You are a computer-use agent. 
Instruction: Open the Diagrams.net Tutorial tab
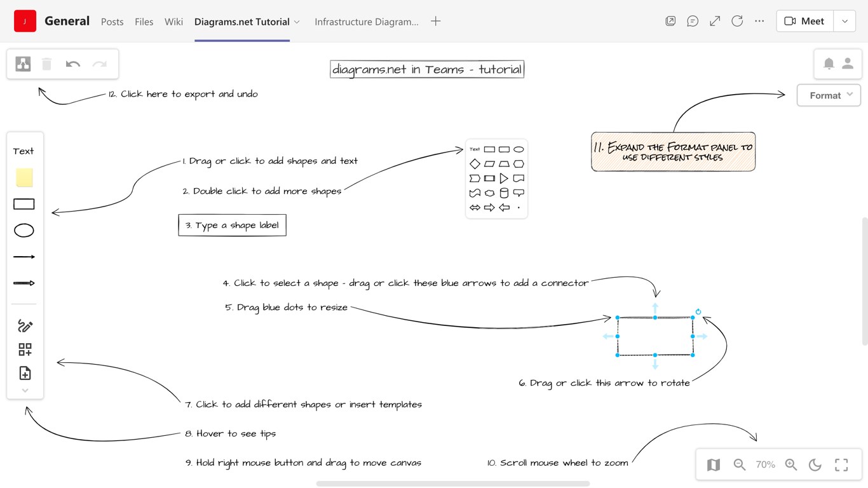(242, 22)
